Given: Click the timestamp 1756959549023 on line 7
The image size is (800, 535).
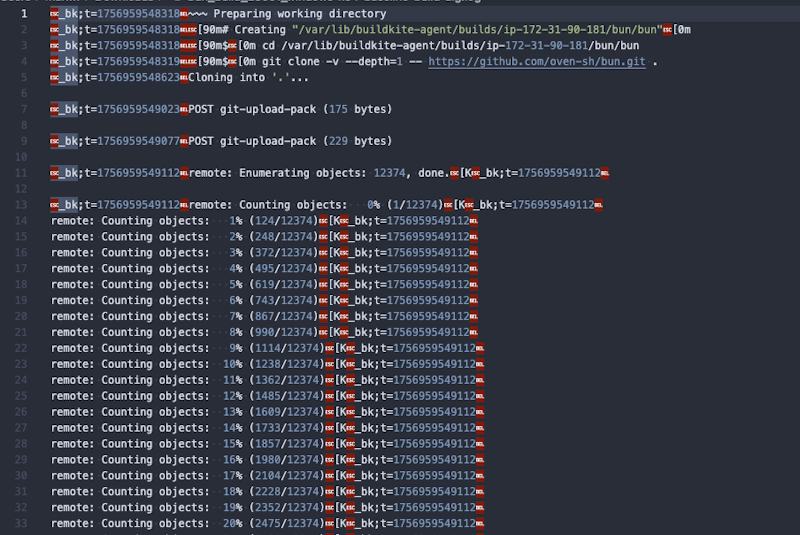Looking at the screenshot, I should 138,109.
